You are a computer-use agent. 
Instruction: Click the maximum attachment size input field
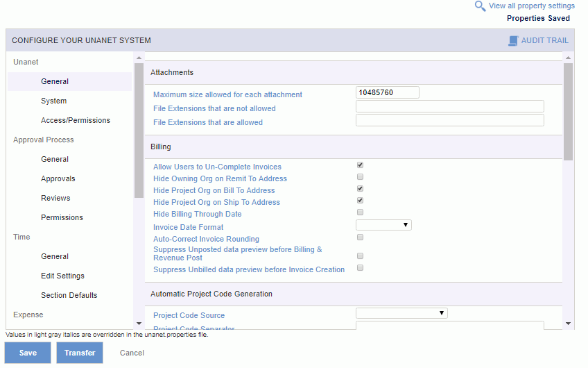tap(388, 92)
